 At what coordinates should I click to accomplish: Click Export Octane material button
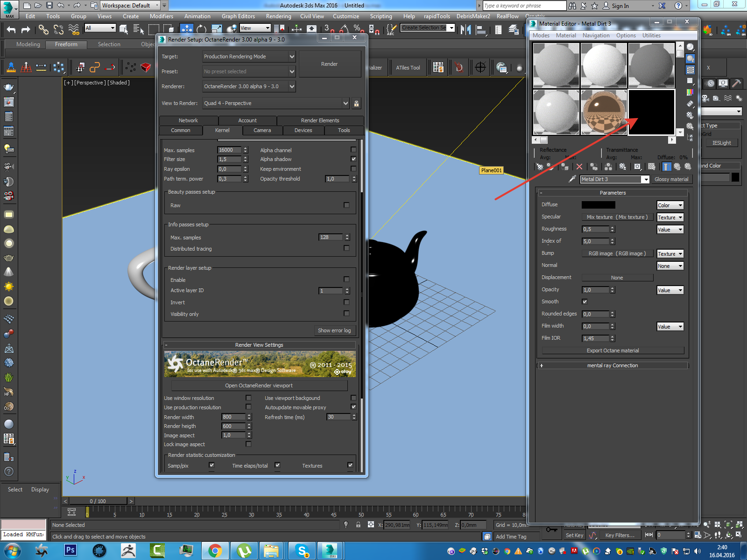point(613,350)
